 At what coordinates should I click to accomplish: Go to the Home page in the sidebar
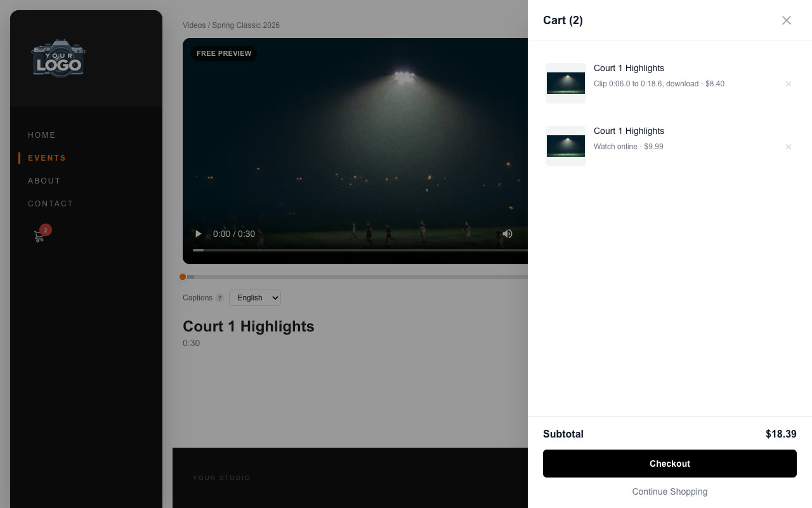(42, 135)
